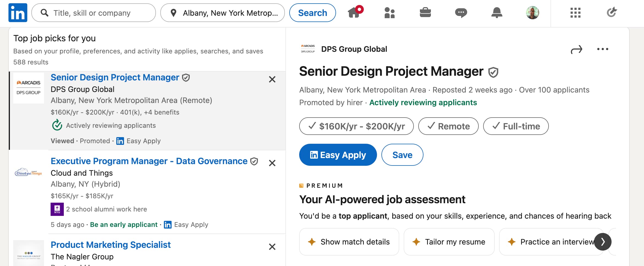The width and height of the screenshot is (644, 266).
Task: Click the $165K/yr - $185K/yr salary text
Action: coord(82,196)
